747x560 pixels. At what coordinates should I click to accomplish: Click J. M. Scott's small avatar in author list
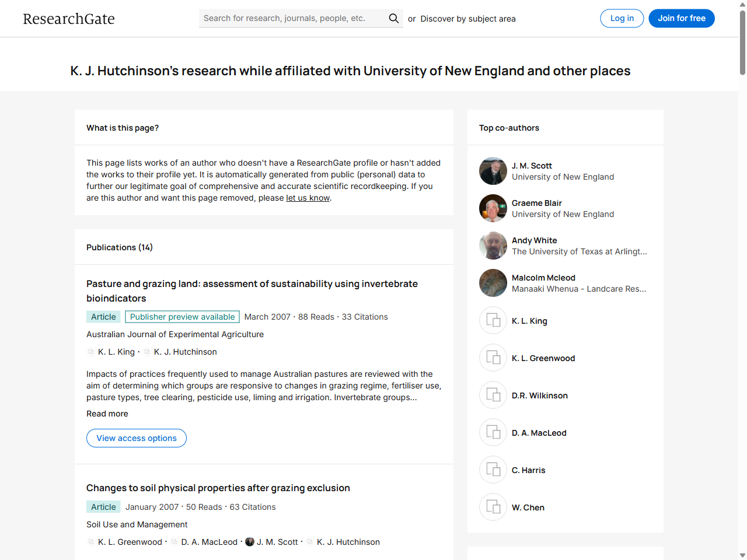[x=249, y=541]
